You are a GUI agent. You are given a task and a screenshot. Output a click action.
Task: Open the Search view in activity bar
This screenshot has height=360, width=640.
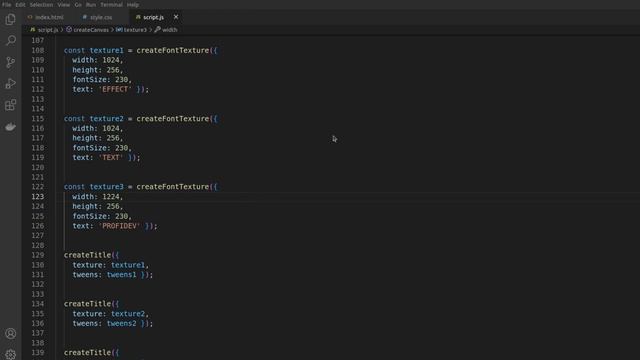(x=11, y=40)
